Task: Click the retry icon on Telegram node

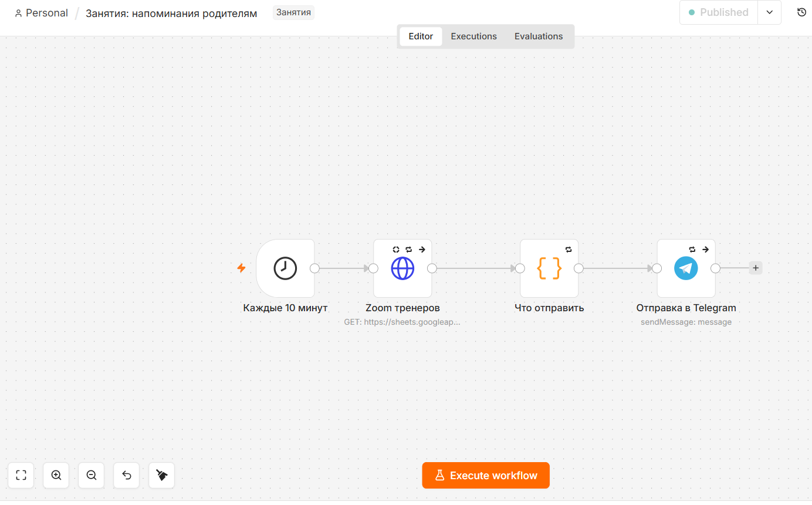Action: point(692,250)
